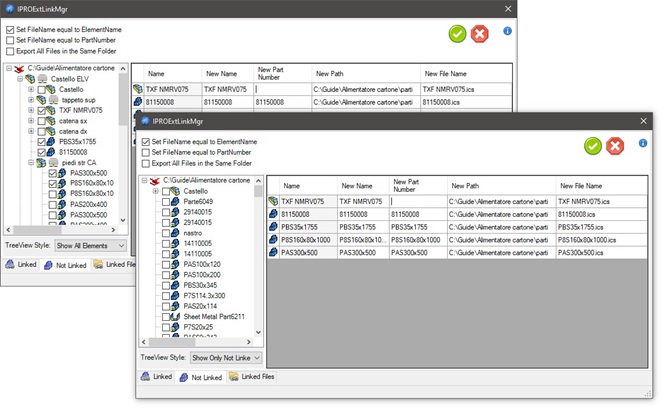Click part icon of 81150008 row in front table
The image size is (664, 408).
tap(273, 214)
